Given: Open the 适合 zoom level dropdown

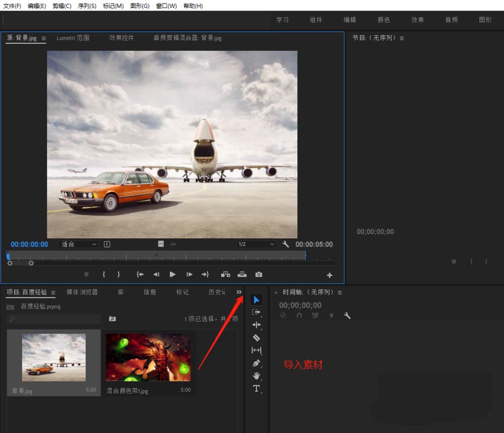Looking at the screenshot, I should point(79,244).
